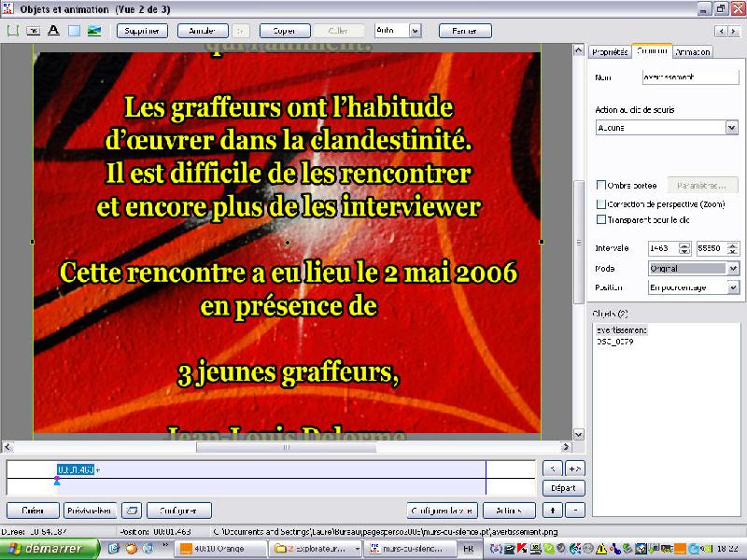
Task: Click the Fermer button
Action: tap(465, 31)
